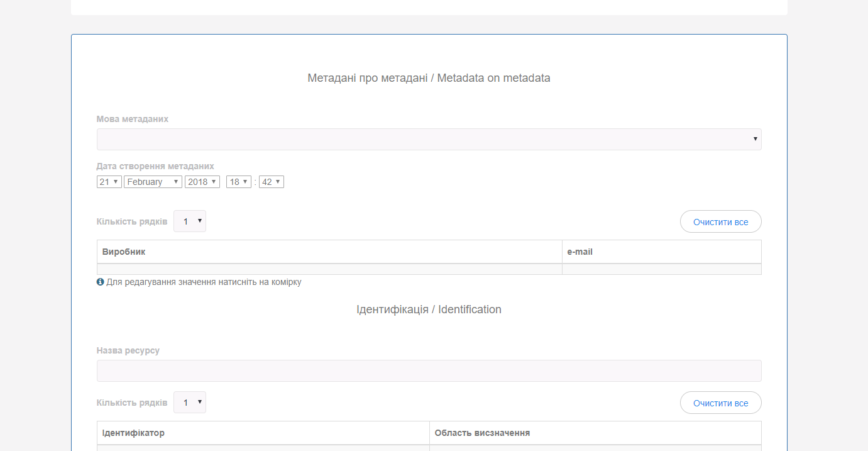Image resolution: width=868 pixels, height=451 pixels.
Task: Click Очистити все above the Ідентифікатор table
Action: tap(721, 403)
